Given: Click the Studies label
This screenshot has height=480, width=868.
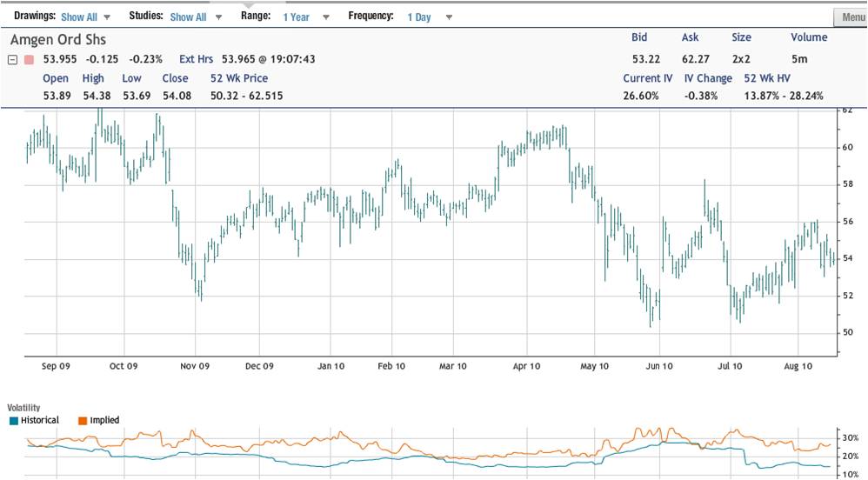Looking at the screenshot, I should click(x=146, y=16).
